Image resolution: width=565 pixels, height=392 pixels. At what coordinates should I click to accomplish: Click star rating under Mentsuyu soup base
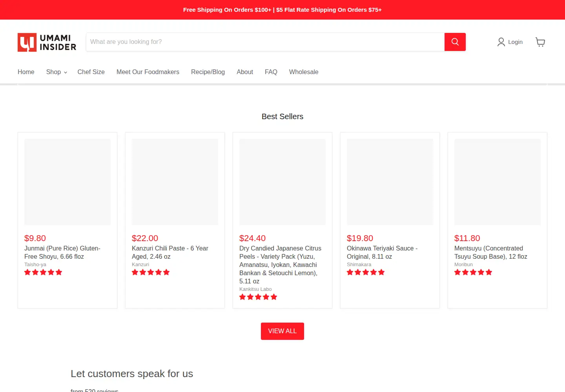pos(473,272)
